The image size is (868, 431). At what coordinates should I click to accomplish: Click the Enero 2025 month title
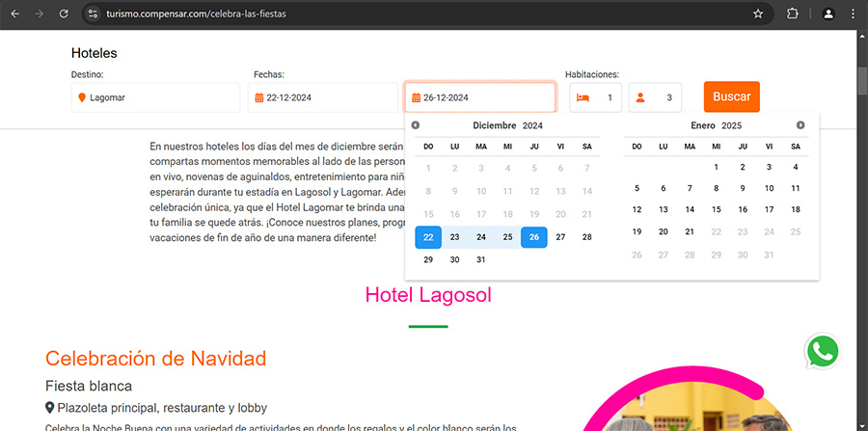coord(717,125)
